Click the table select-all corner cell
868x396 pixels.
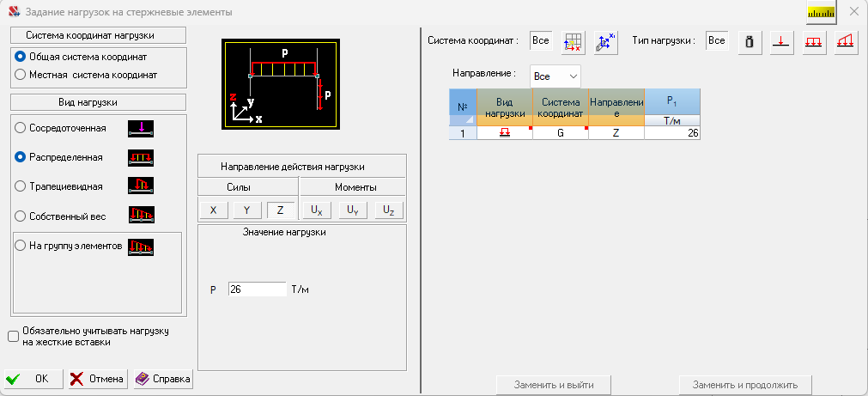point(463,120)
